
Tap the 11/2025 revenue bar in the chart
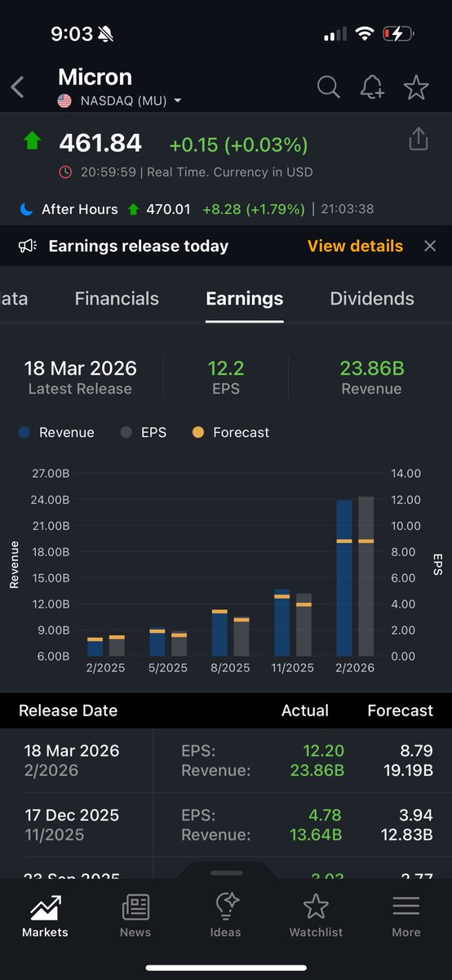tap(281, 622)
